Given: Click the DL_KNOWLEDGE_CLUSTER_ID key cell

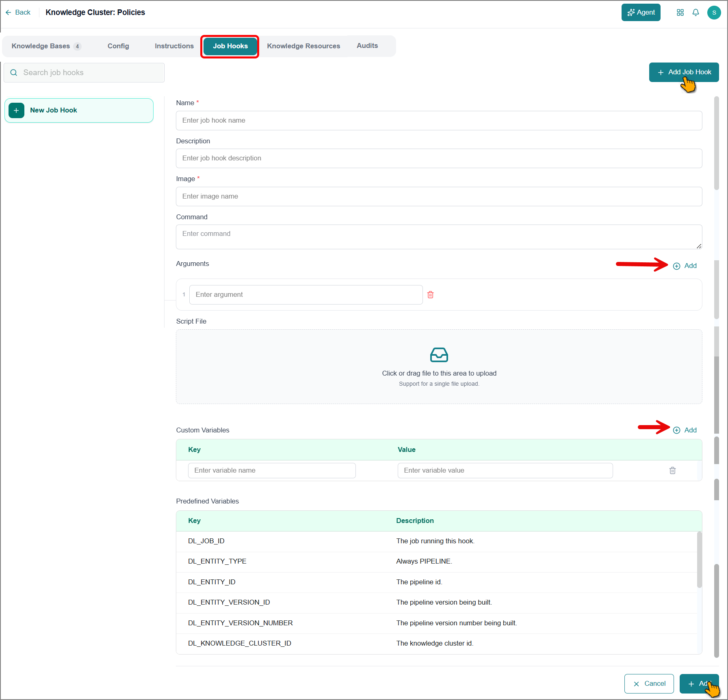Looking at the screenshot, I should (x=239, y=644).
